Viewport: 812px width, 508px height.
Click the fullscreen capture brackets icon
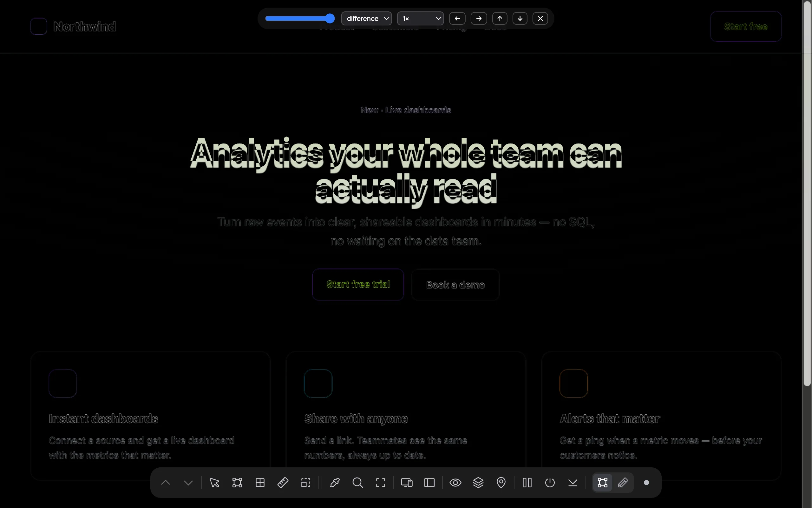point(381,483)
